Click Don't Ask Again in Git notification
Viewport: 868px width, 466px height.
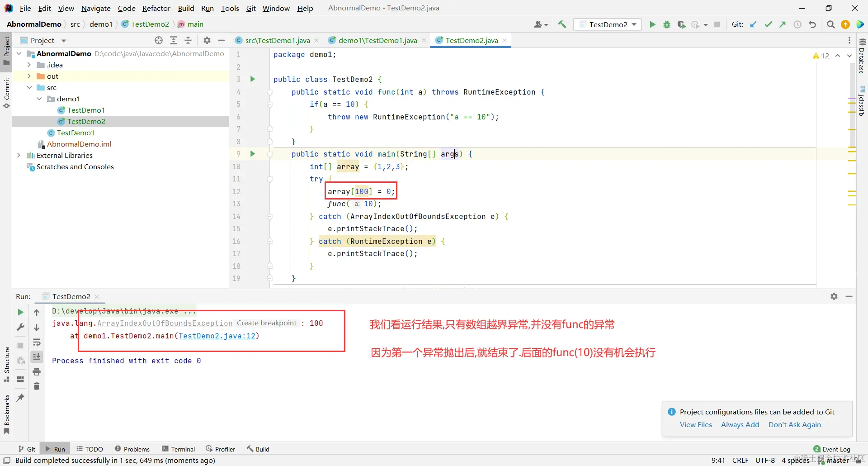pyautogui.click(x=794, y=424)
